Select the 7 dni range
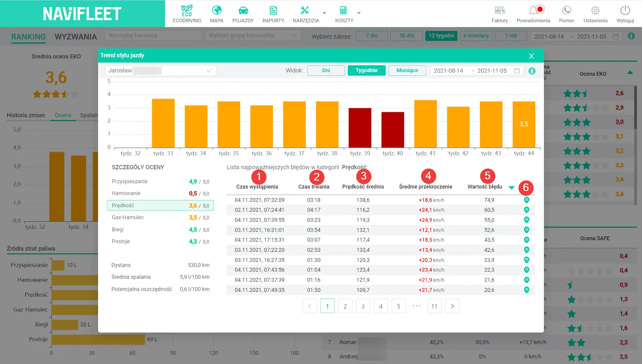 [372, 36]
